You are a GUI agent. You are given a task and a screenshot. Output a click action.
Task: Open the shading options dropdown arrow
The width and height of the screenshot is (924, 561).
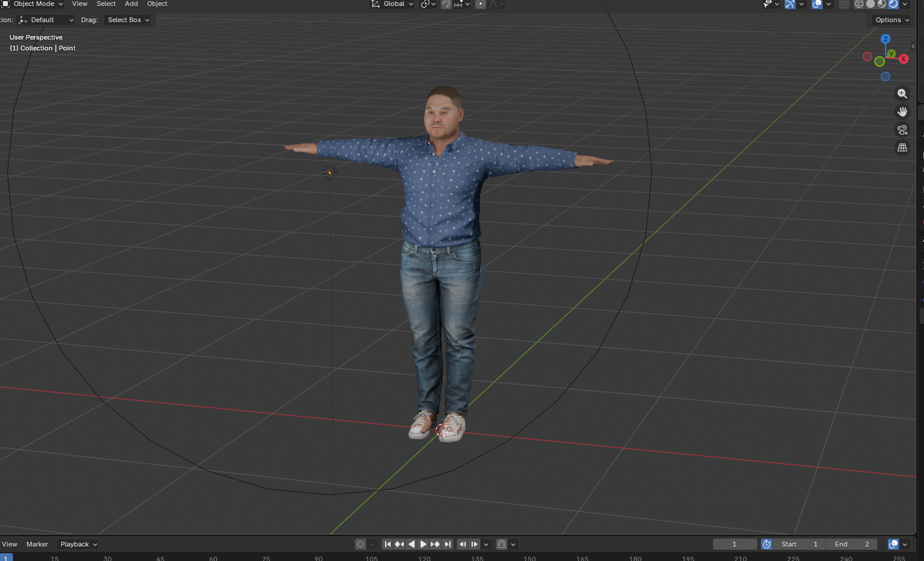pos(905,4)
